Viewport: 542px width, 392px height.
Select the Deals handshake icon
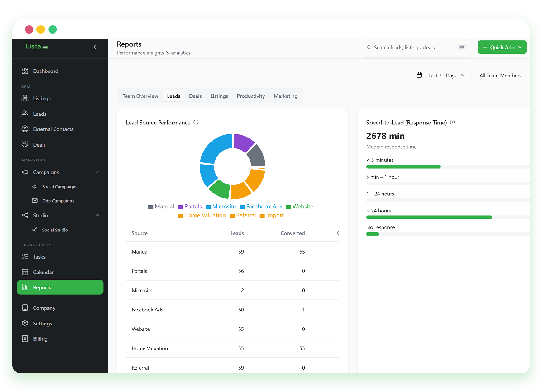pyautogui.click(x=25, y=144)
